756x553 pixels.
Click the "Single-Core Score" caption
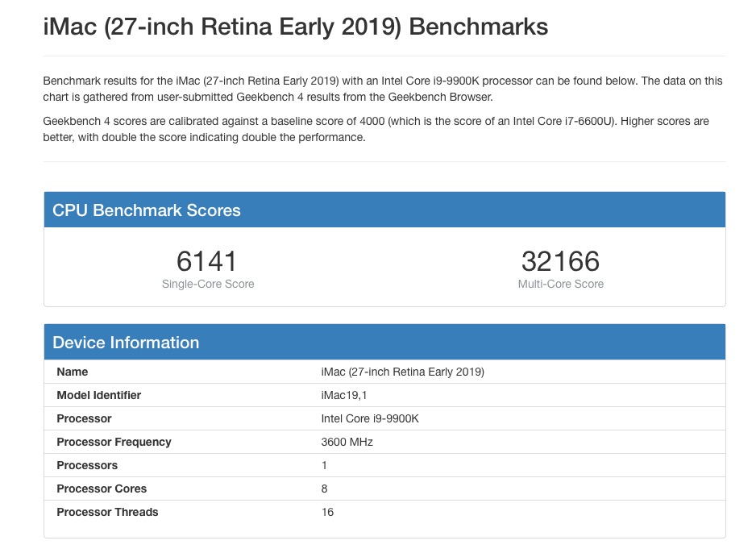208,284
